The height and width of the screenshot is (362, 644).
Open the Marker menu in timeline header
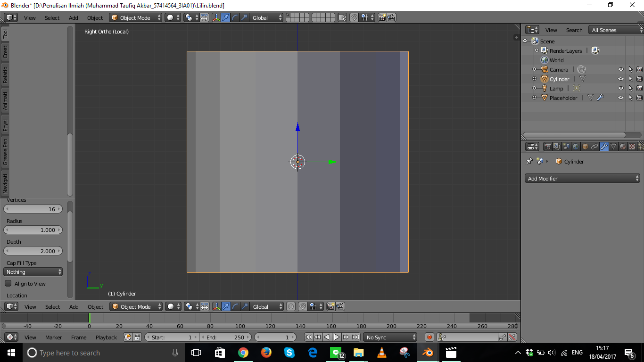(x=54, y=337)
